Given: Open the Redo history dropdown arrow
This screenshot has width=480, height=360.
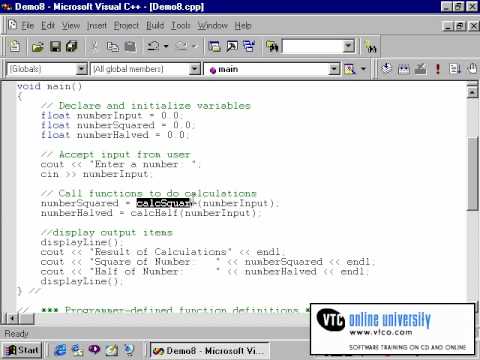Looking at the screenshot, I should (195, 46).
